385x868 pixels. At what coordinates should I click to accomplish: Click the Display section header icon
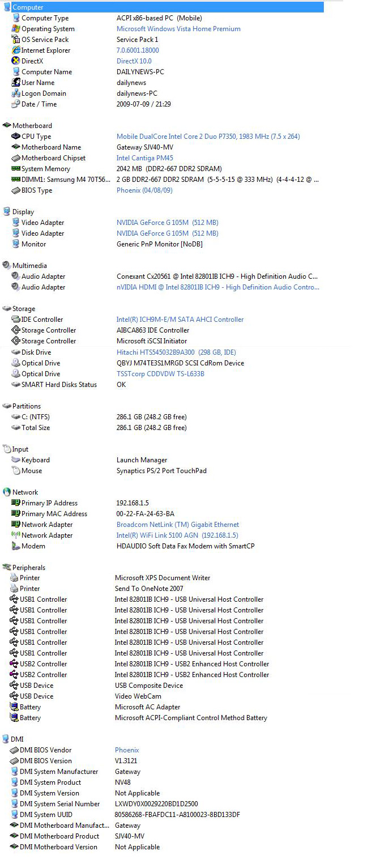tap(7, 212)
